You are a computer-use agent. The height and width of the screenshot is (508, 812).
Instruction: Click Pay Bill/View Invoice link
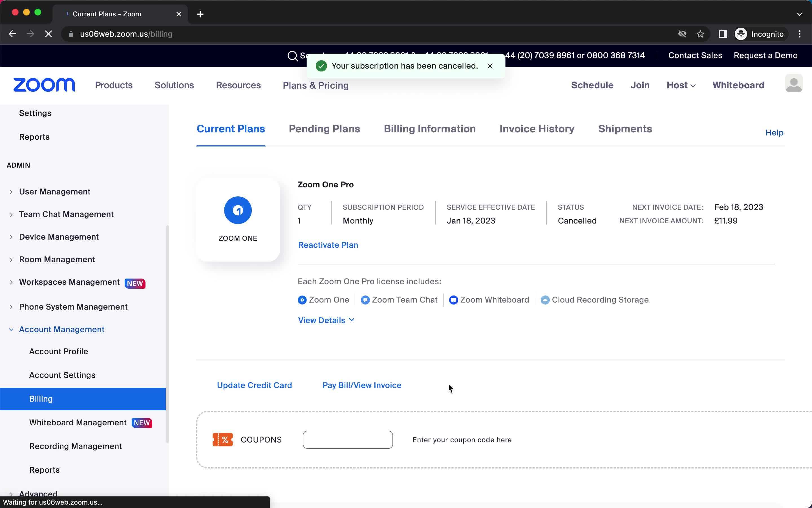click(362, 385)
